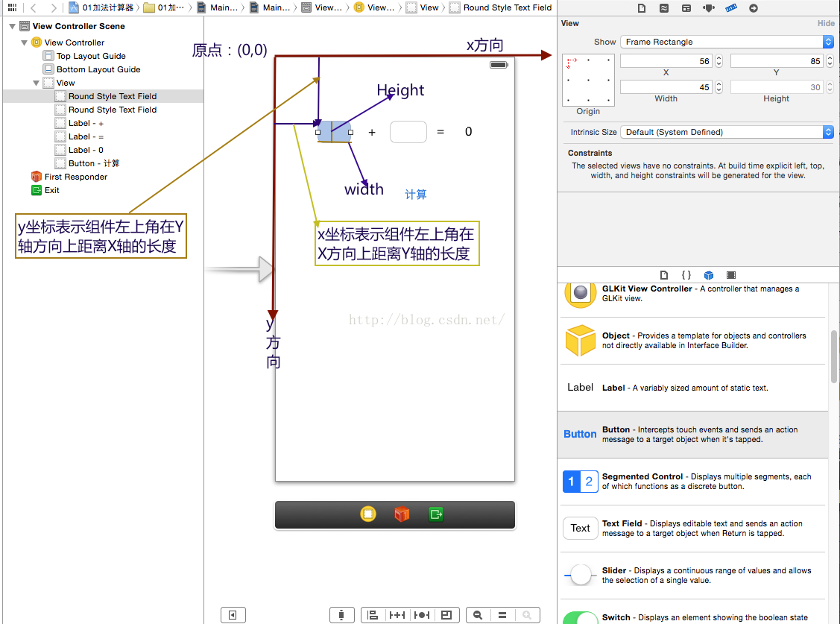Open the related items grid menu
Viewport: 840px width, 624px height.
tap(12, 7)
